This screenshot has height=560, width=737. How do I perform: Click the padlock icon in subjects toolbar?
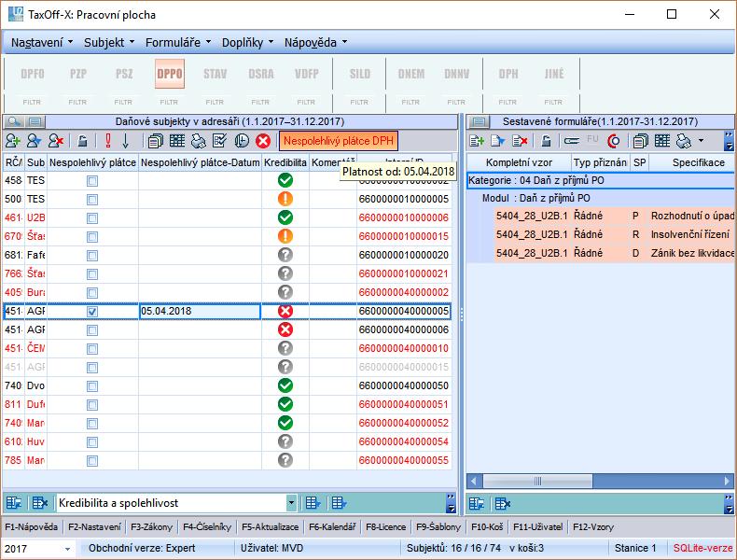[82, 141]
